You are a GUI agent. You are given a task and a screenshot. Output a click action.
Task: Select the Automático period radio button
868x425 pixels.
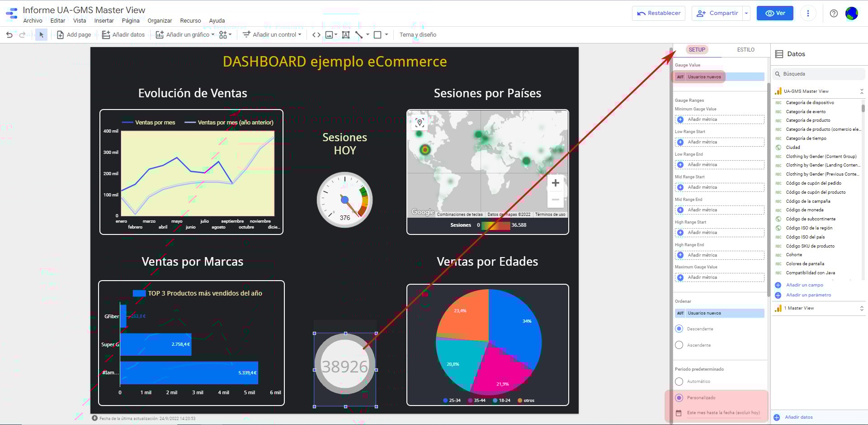click(679, 382)
